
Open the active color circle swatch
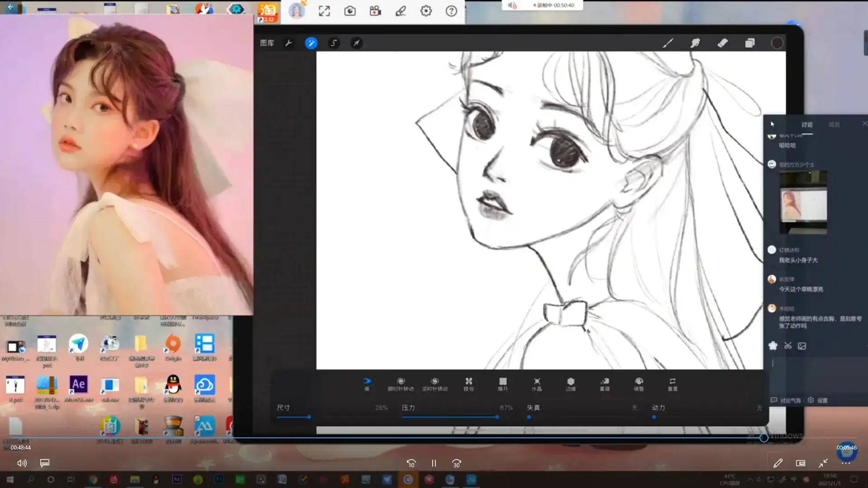(777, 43)
